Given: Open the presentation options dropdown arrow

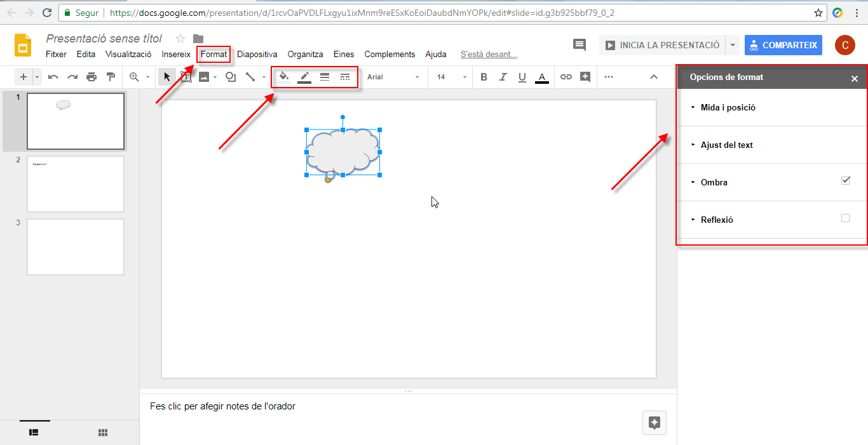Looking at the screenshot, I should 733,45.
